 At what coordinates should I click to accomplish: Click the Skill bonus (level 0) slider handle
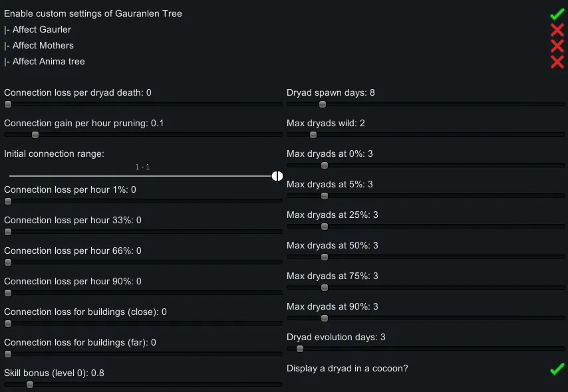[x=29, y=384]
